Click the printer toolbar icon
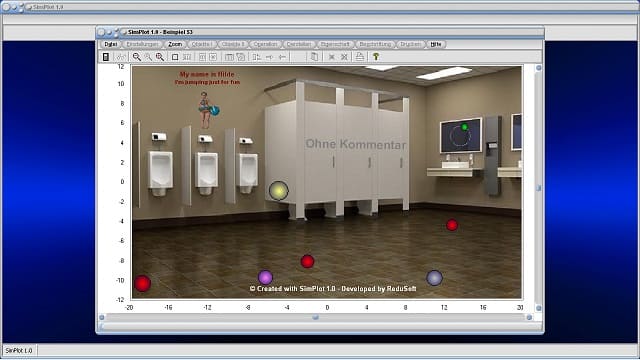640x360 pixels. pos(360,57)
